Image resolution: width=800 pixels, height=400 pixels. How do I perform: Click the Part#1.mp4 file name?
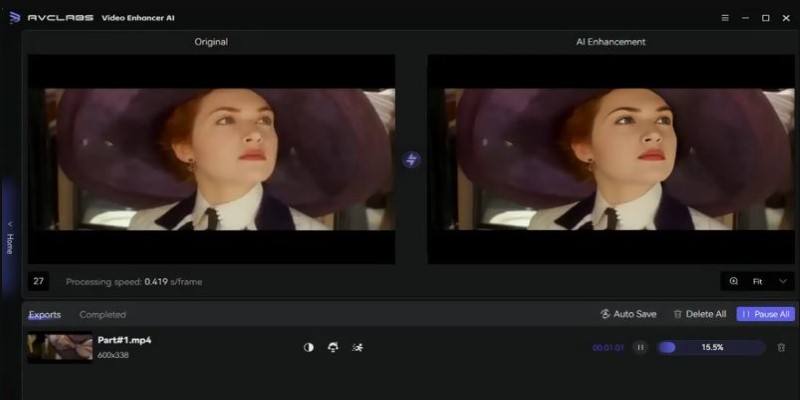tap(124, 340)
